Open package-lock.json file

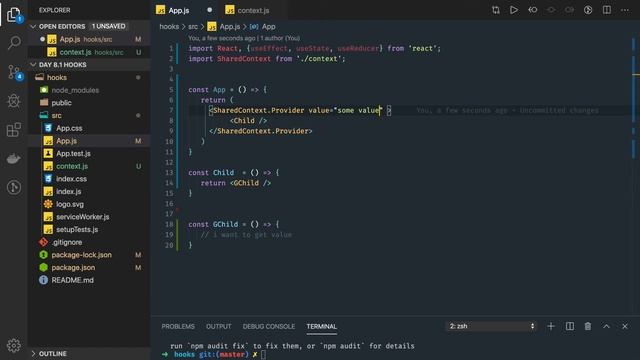pos(89,255)
